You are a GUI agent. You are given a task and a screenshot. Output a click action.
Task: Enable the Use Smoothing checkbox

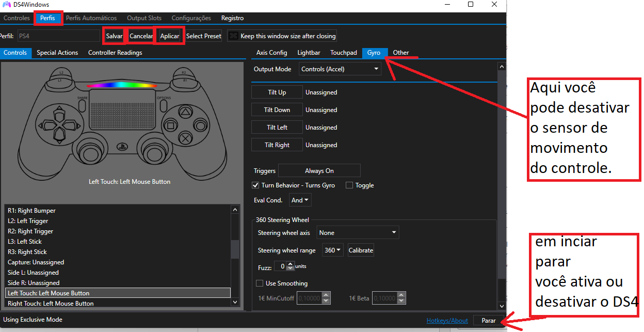point(260,283)
